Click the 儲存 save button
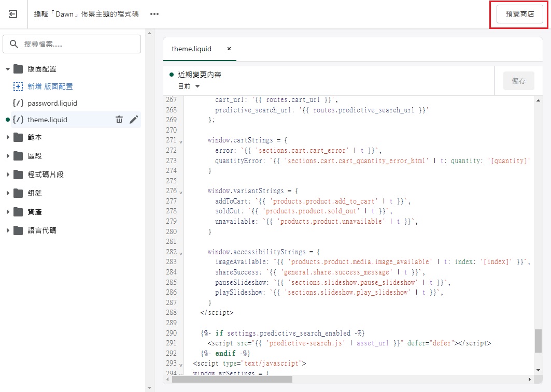The height and width of the screenshot is (392, 551). [519, 81]
